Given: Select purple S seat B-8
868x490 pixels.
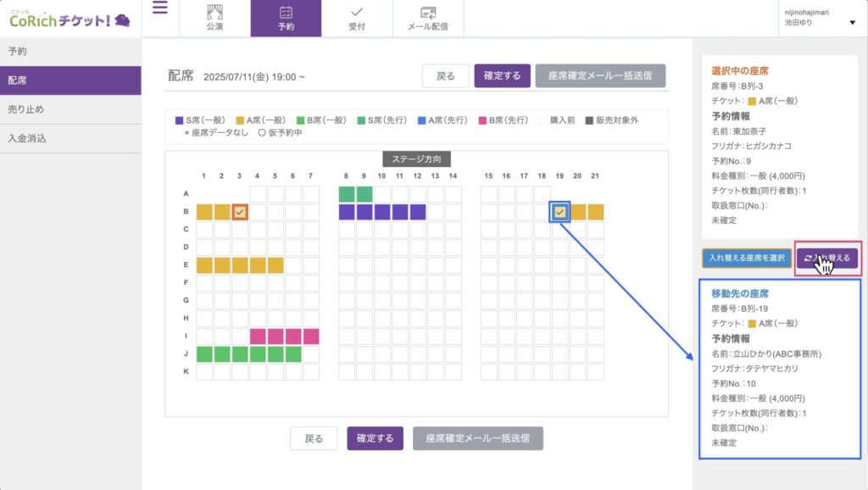Looking at the screenshot, I should tap(347, 212).
